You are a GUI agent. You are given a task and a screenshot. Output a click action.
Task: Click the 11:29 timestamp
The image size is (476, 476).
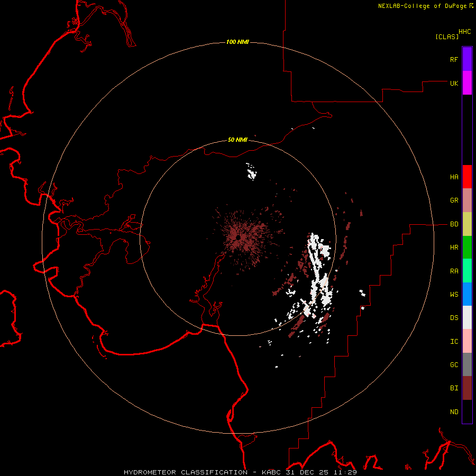tap(345, 472)
